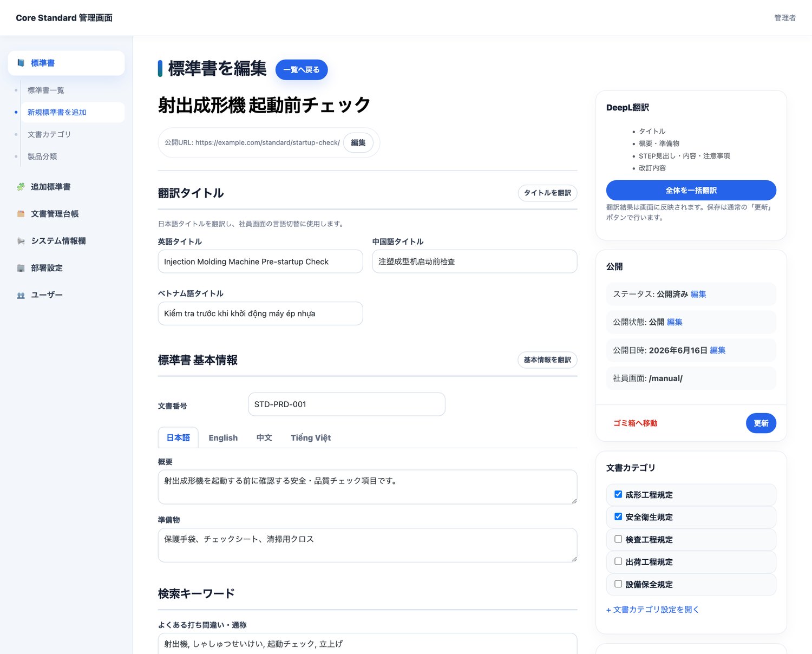Click the 文書番号 field STD-PRD-001

click(346, 404)
